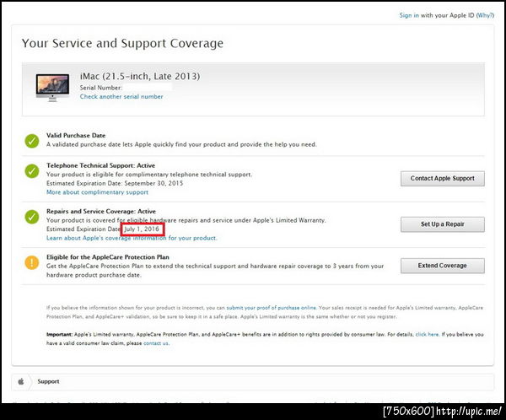Open Learn about Apple's coverage information link
The height and width of the screenshot is (420, 506).
132,238
